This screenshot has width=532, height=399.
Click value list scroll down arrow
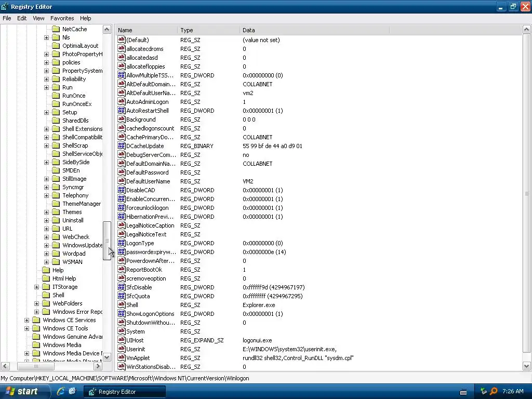coord(527,366)
